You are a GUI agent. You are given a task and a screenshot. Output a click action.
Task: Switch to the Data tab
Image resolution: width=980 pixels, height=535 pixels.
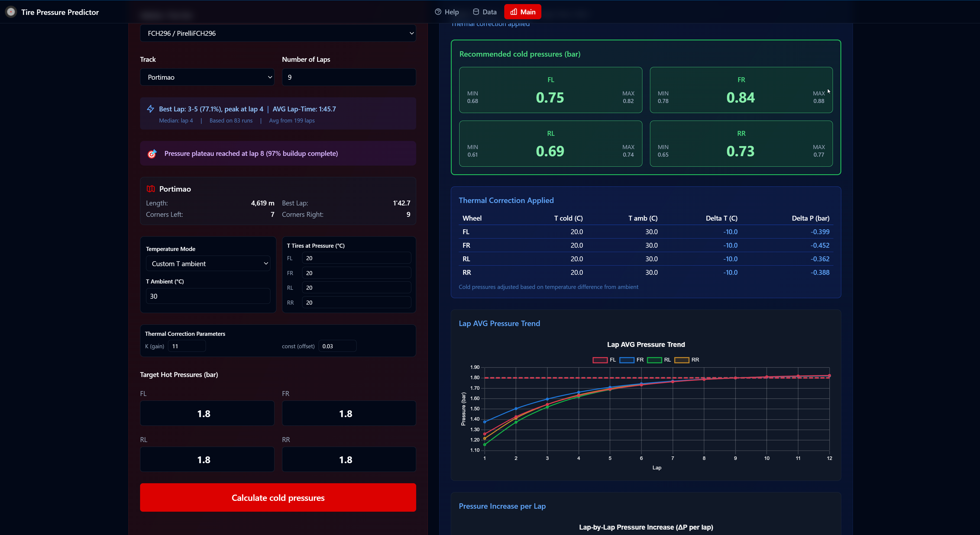[485, 12]
